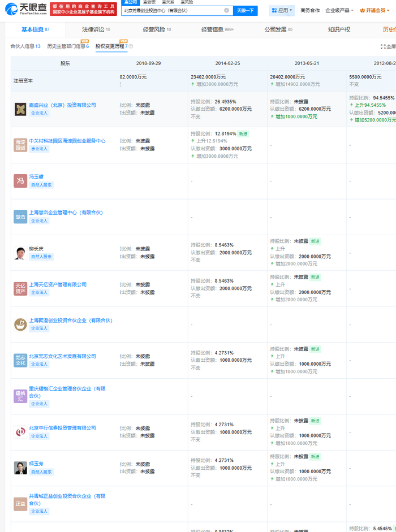Open 上海聚澄创业投资合伙企业 link

point(71,321)
